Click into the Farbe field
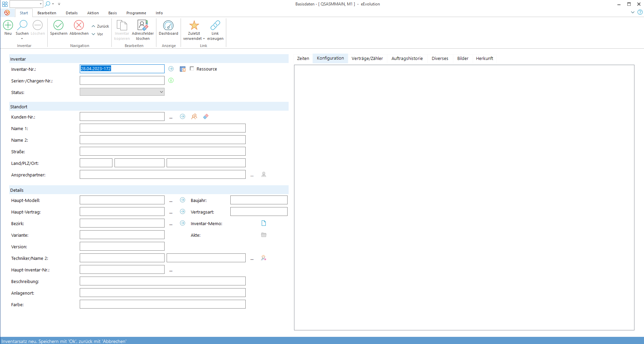This screenshot has height=344, width=644. 163,304
